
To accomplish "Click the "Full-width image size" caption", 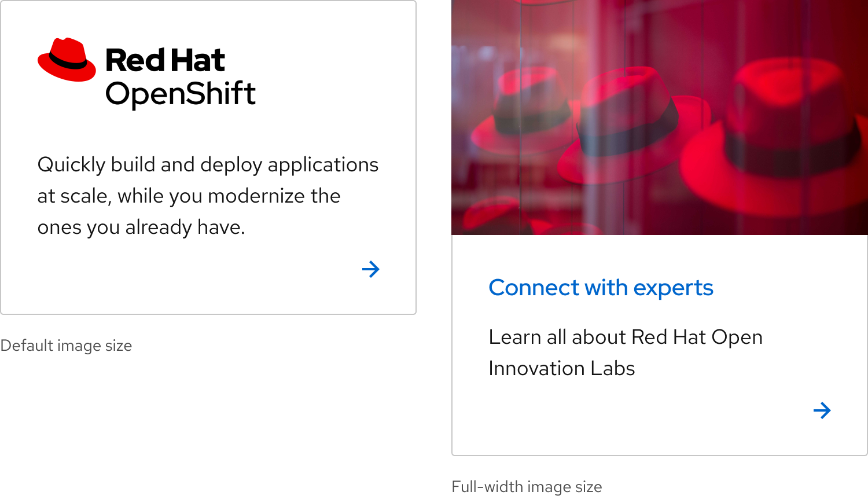I will [527, 487].
